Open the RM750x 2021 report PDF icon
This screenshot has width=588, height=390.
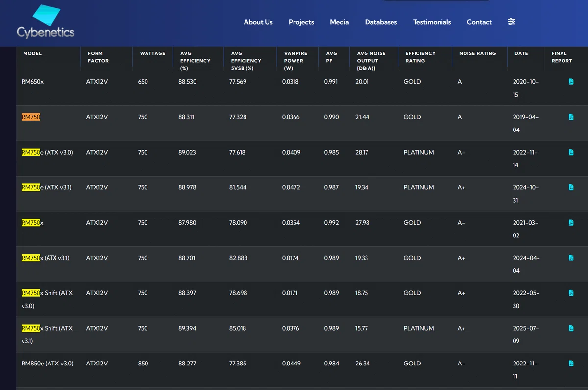[571, 223]
